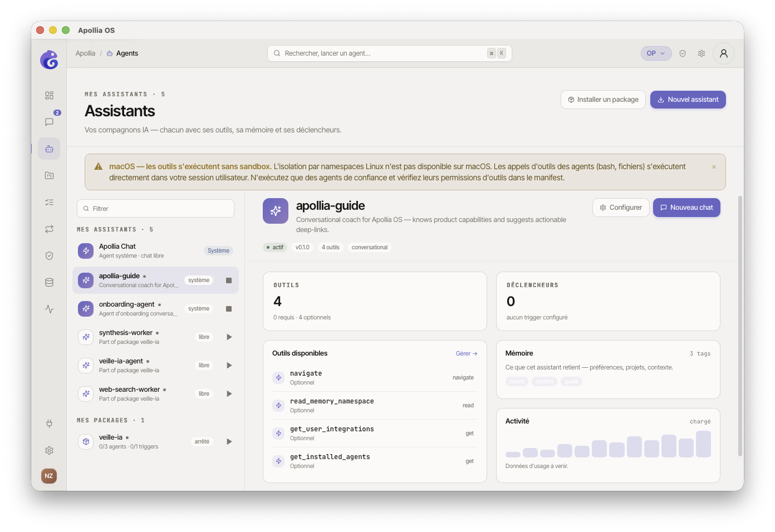
Task: Start the veille-ia-agent
Action: pyautogui.click(x=229, y=366)
